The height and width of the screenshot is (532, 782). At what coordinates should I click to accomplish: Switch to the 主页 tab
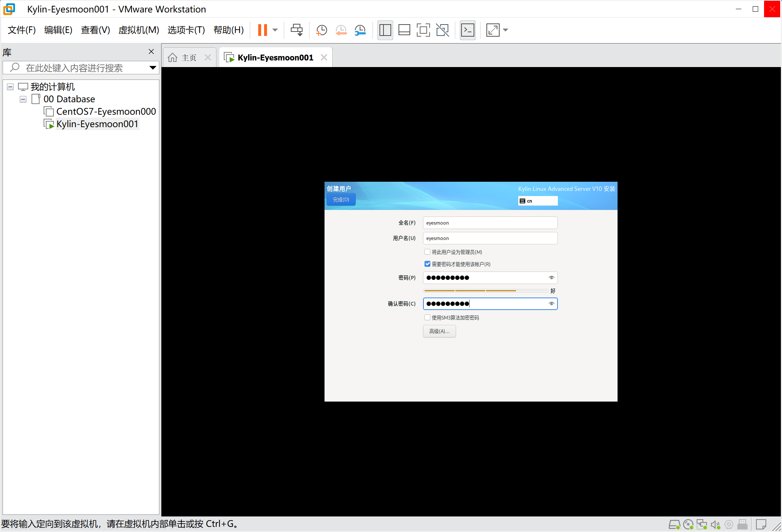(189, 58)
